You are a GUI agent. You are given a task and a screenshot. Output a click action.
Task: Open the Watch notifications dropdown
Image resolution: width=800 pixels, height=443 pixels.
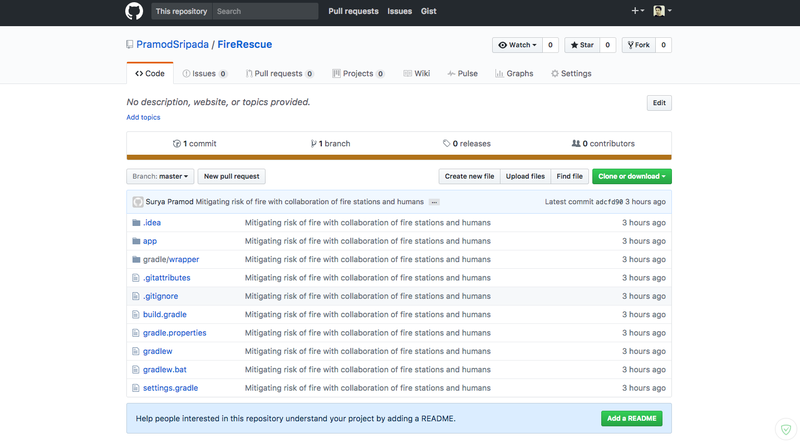518,45
